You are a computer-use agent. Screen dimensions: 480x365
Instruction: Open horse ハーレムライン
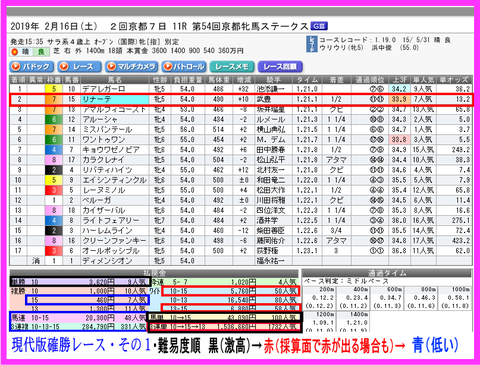pyautogui.click(x=107, y=231)
